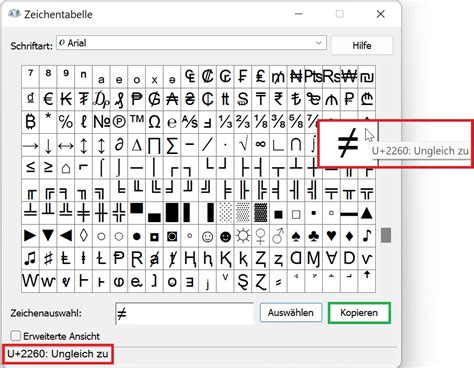Select the intersection ∩ character

pyautogui.click(x=296, y=145)
